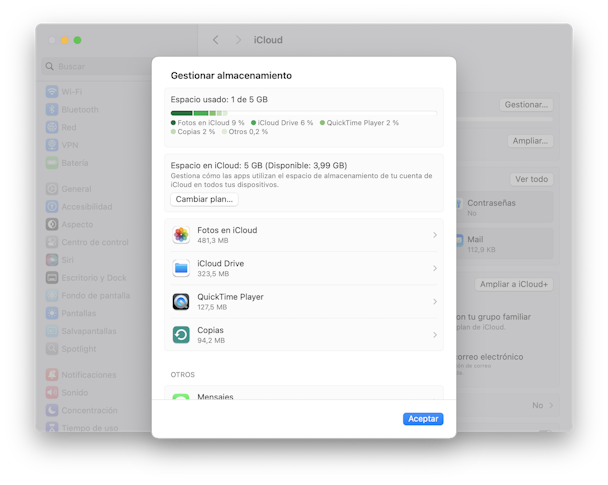Expand Copias row chevron
Viewport: 608px width, 485px height.
(435, 335)
